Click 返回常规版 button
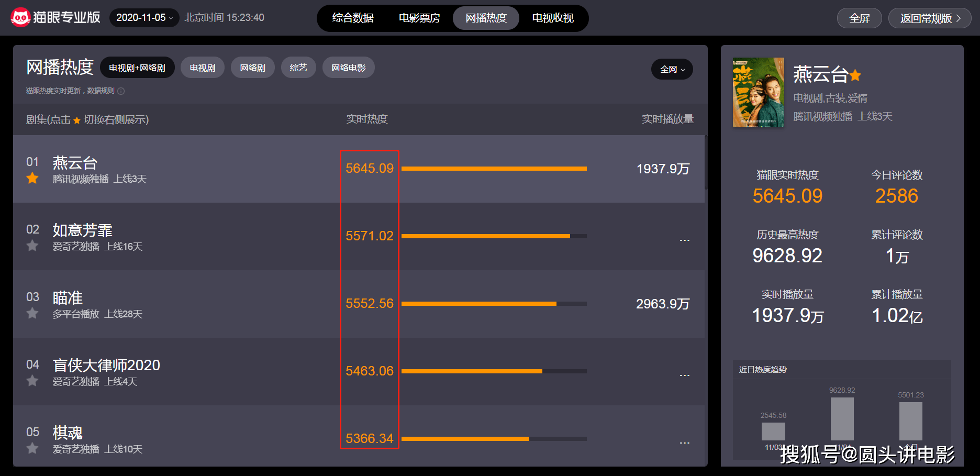Viewport: 980px width, 476px height. (x=930, y=18)
